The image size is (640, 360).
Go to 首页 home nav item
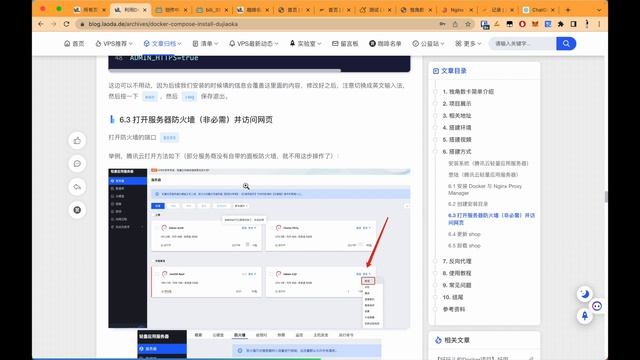pyautogui.click(x=74, y=43)
